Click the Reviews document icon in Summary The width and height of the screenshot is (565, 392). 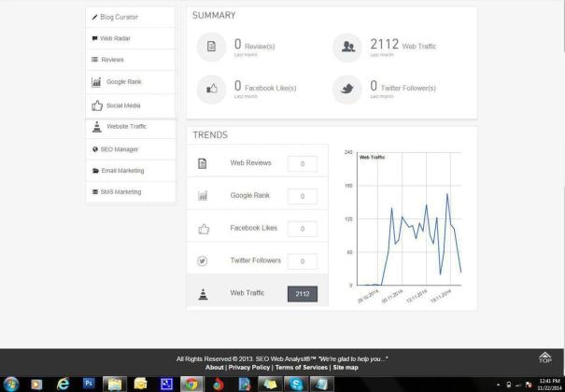pyautogui.click(x=210, y=47)
